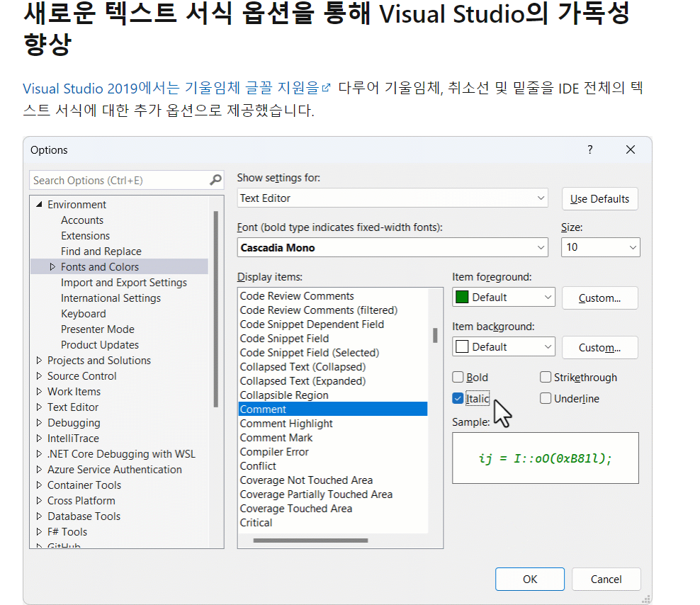The height and width of the screenshot is (605, 700).
Task: Expand the F# Tools node
Action: (x=39, y=532)
